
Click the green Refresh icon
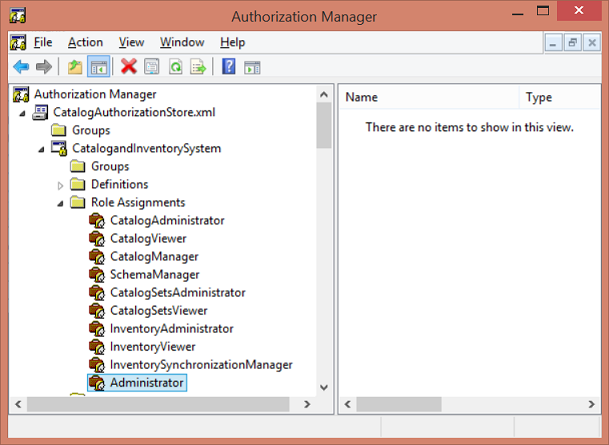[x=175, y=67]
